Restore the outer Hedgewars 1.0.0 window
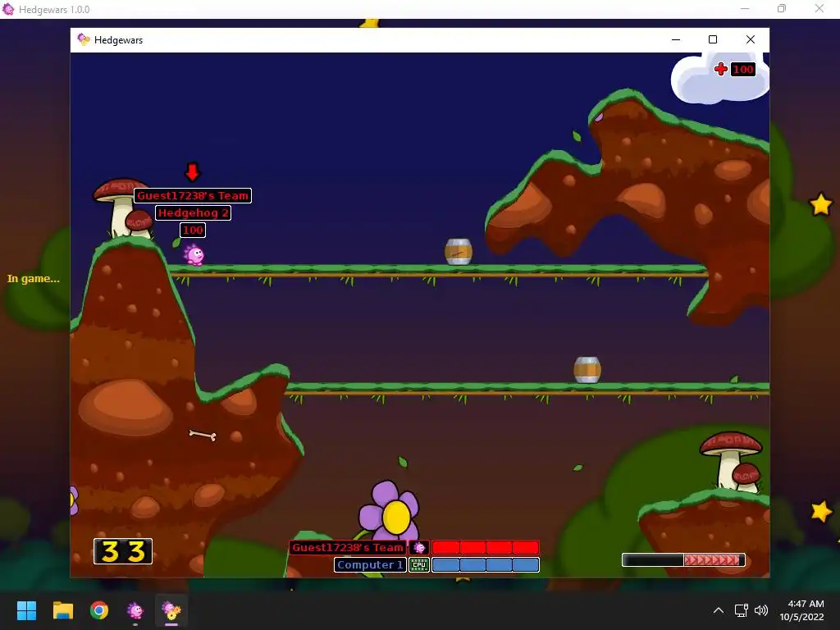840x630 pixels. (x=782, y=8)
